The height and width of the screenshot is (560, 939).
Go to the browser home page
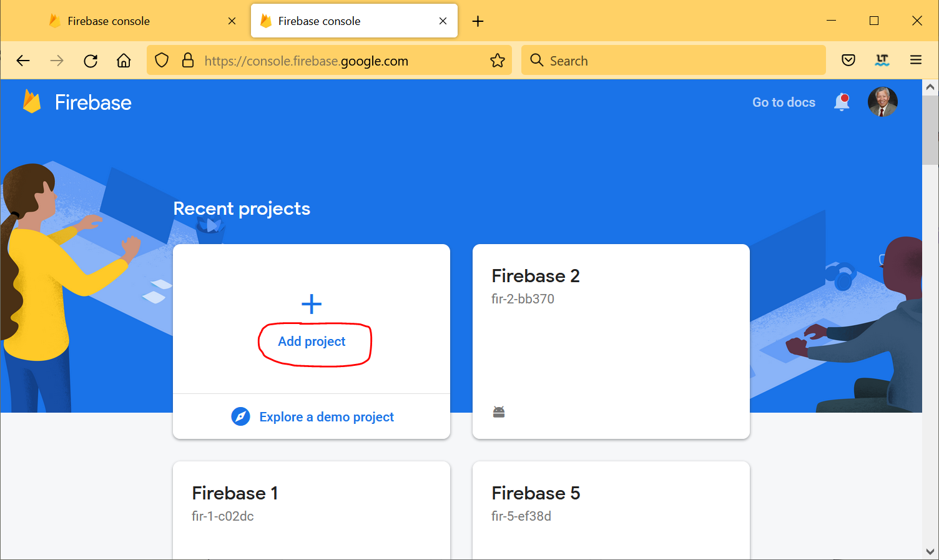point(124,61)
